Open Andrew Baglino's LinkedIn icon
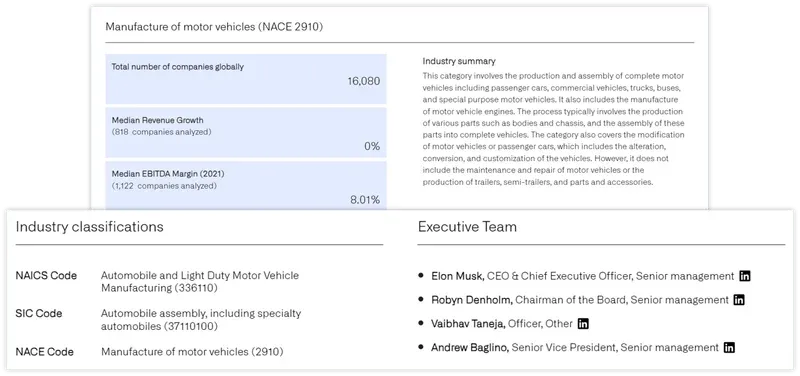 [730, 347]
